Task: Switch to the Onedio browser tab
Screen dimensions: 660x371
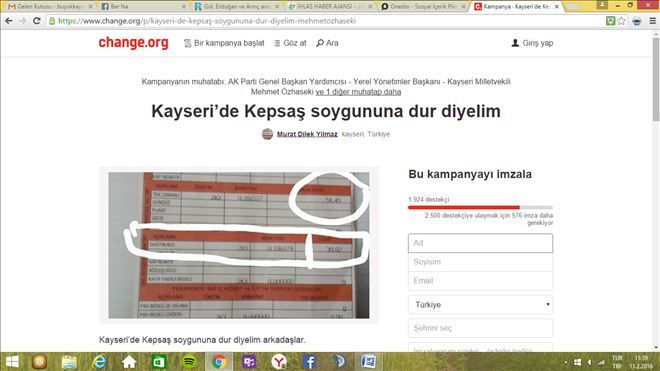Action: pos(423,7)
